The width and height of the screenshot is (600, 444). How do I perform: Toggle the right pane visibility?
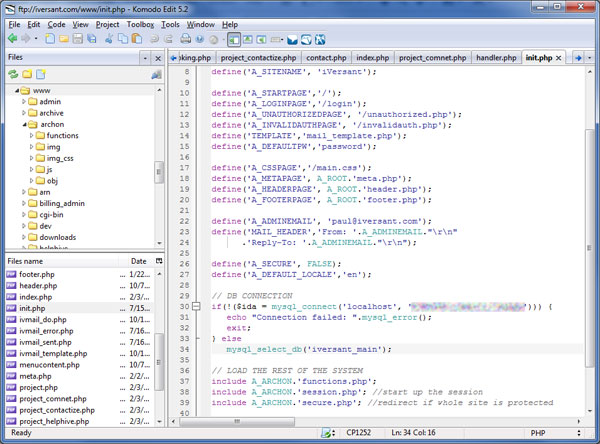(x=261, y=39)
